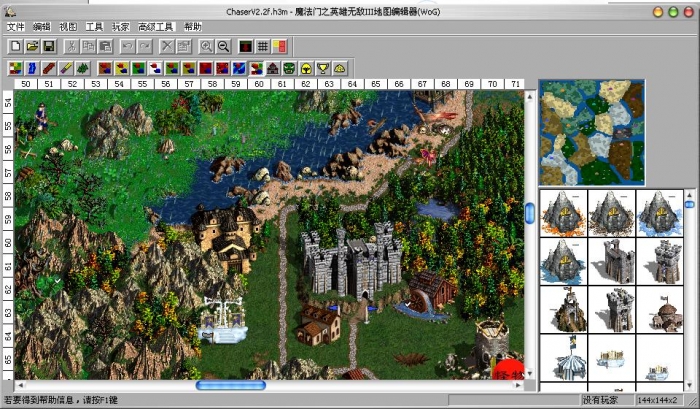Viewport: 700px width, 409px height.
Task: Open the 视图 menu
Action: coord(68,27)
